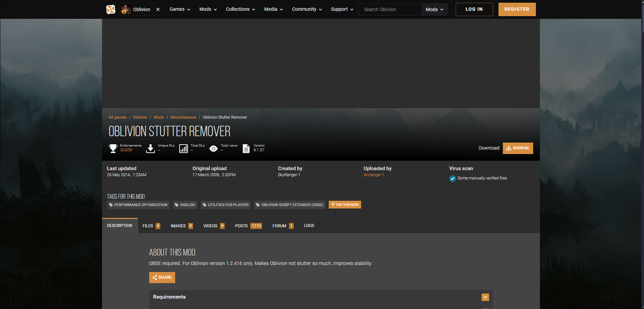
Task: Click the OBLIVION STUTTER REMOVER title
Action: point(170,132)
